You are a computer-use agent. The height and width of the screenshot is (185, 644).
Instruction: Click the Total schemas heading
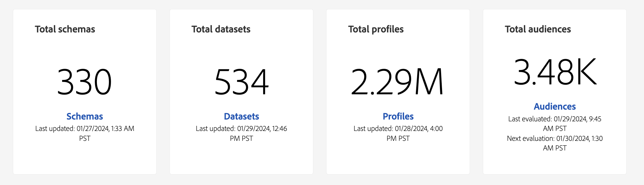65,29
